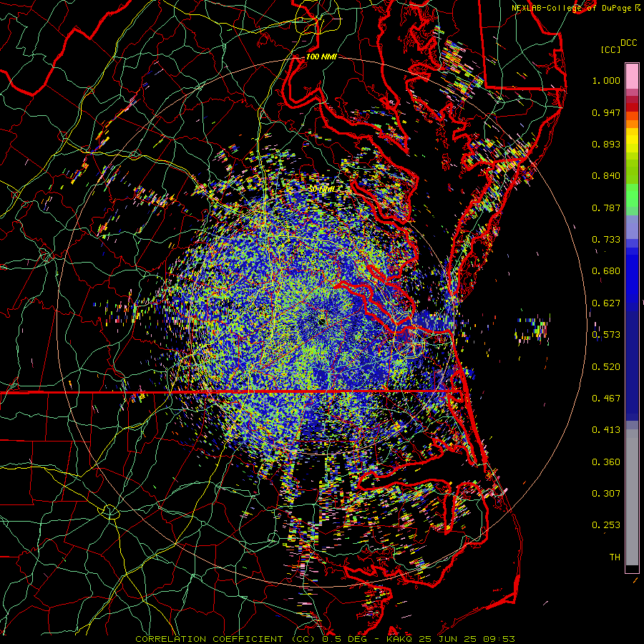This screenshot has width=644, height=644.
Task: Click the TH threshold label
Action: [x=615, y=557]
